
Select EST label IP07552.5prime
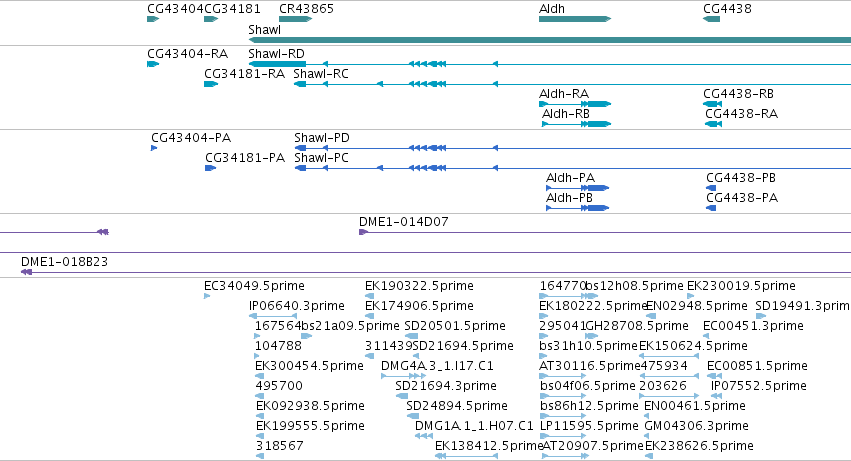[x=759, y=387]
